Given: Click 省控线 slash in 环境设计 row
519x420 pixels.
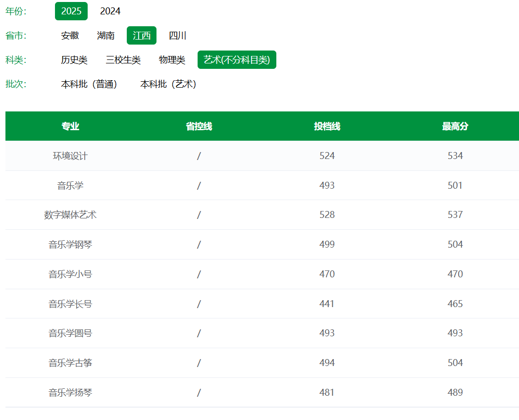Looking at the screenshot, I should coord(199,156).
